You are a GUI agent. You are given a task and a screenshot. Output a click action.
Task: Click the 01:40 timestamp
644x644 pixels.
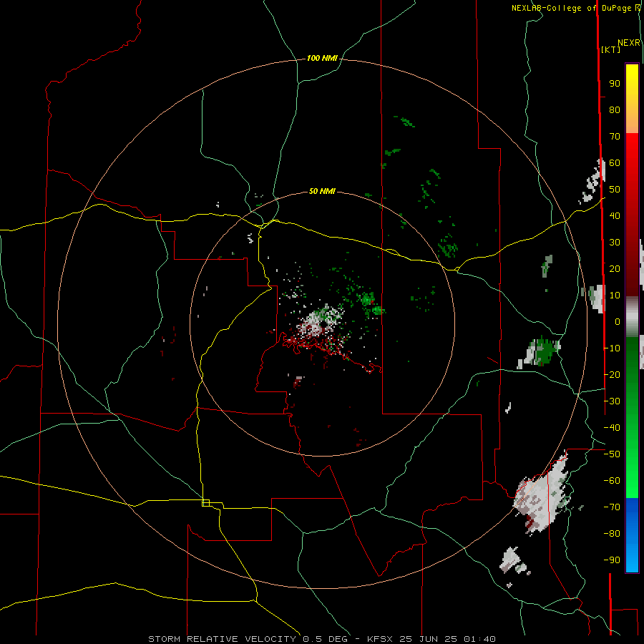479,639
